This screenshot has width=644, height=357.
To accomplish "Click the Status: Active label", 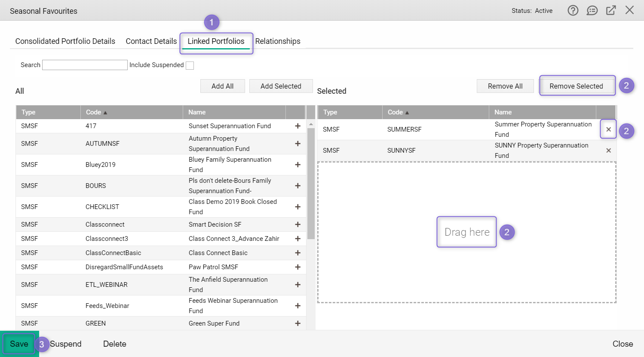I will coord(532,11).
